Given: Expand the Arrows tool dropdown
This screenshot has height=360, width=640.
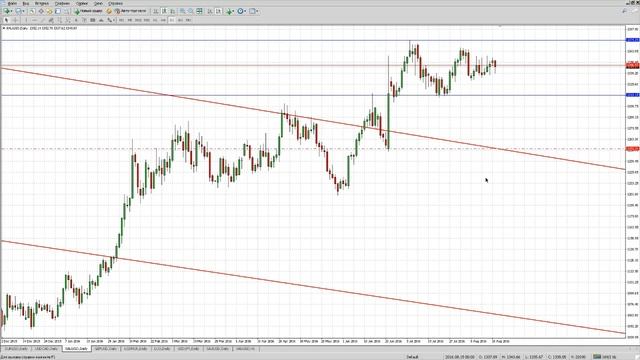Looking at the screenshot, I should point(113,20).
